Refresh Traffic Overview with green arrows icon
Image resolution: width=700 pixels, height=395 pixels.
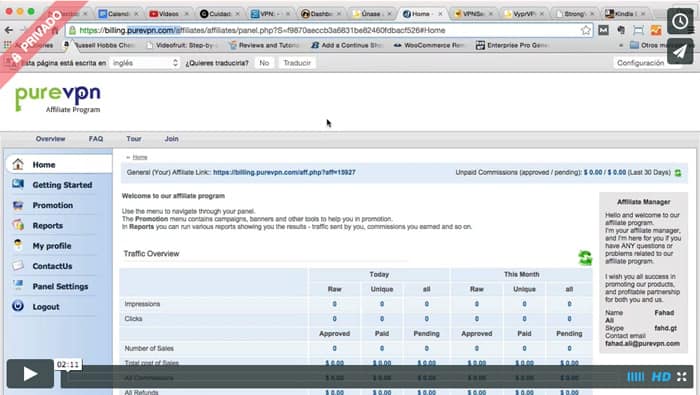point(585,258)
